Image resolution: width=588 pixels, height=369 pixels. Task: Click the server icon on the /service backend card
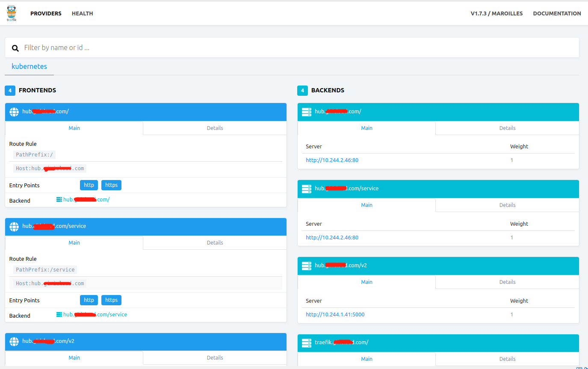307,189
